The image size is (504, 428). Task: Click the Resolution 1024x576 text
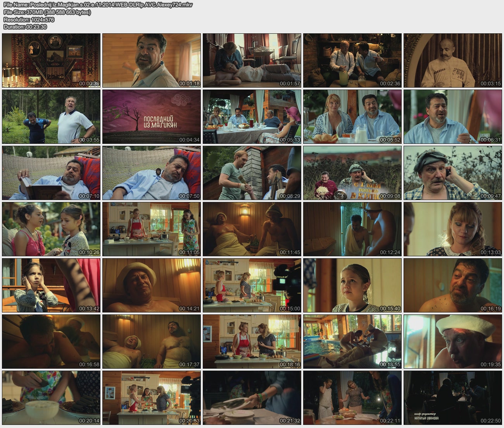[x=29, y=19]
